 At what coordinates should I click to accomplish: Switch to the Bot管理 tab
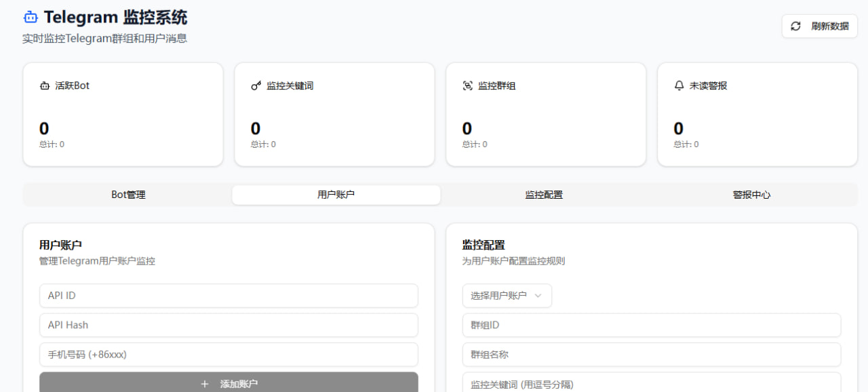tap(128, 195)
